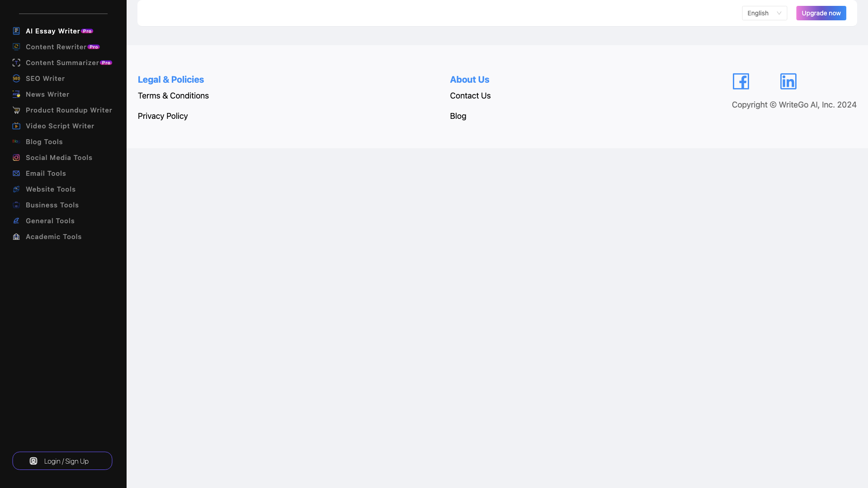The image size is (868, 488).
Task: Click the Privacy Policy link
Action: [x=163, y=116]
